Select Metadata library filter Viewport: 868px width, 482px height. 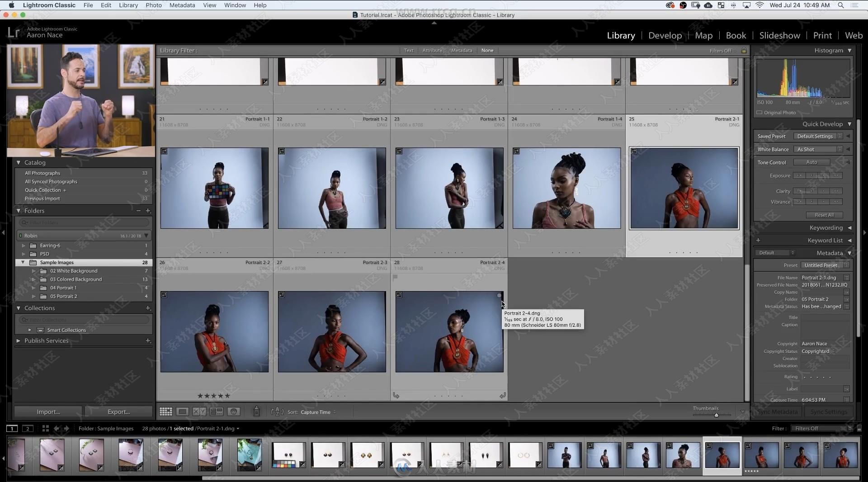[462, 50]
